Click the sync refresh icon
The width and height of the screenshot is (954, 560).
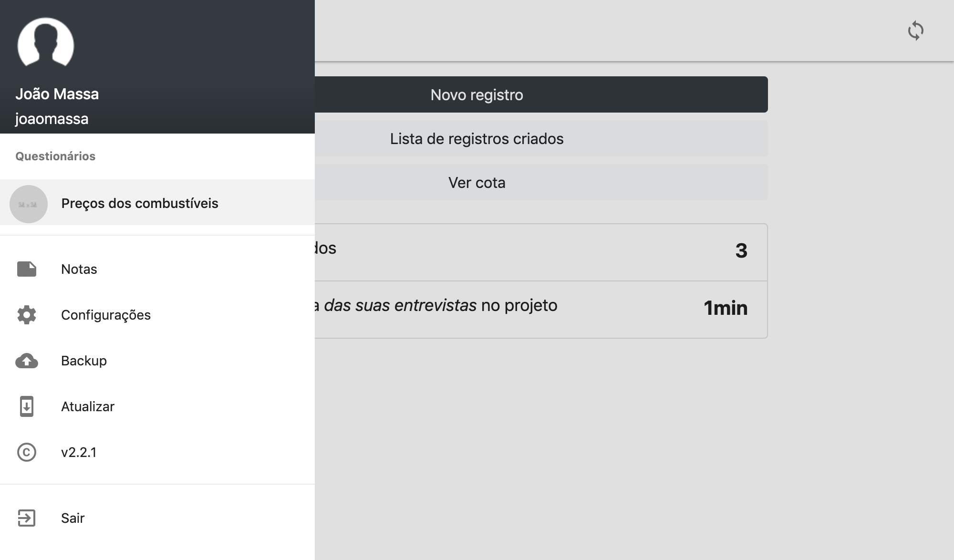(x=915, y=31)
